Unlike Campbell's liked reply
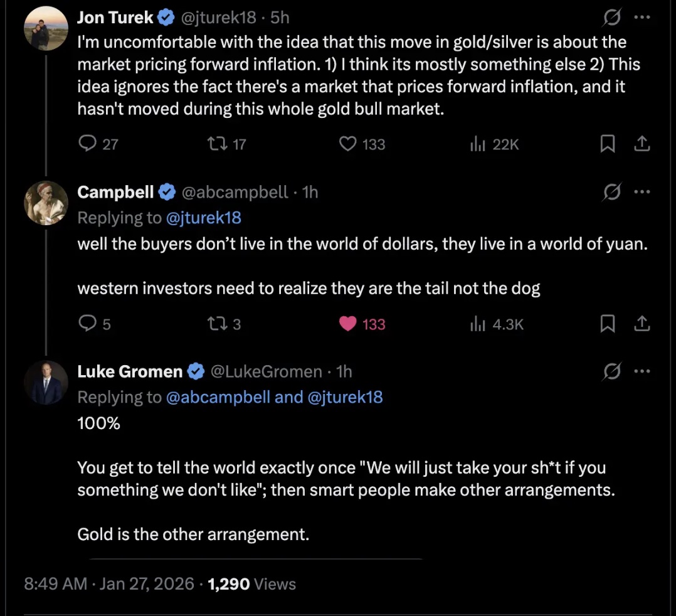This screenshot has height=616, width=676. (347, 324)
